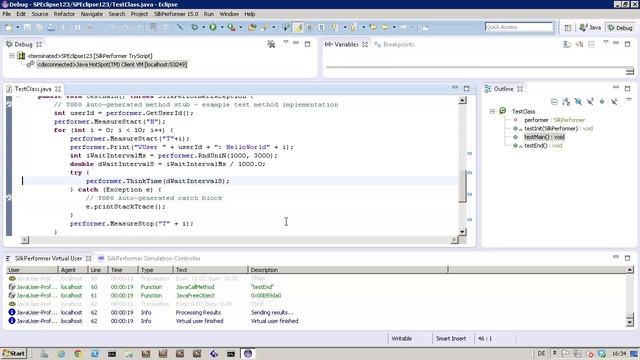Select the disconnected Java HotSpot VM entry
The width and height of the screenshot is (640, 360).
click(112, 64)
